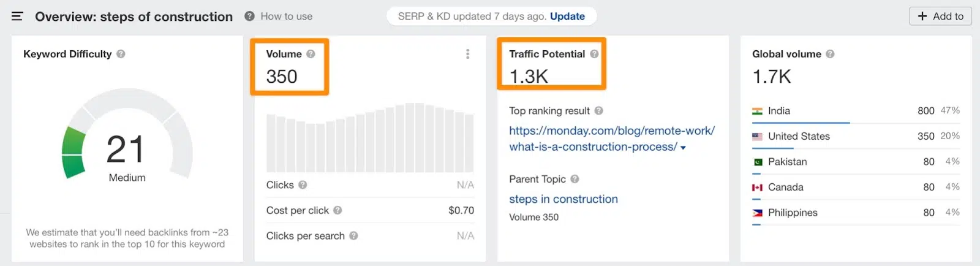This screenshot has width=980, height=266.
Task: Click the Add to button
Action: (940, 17)
